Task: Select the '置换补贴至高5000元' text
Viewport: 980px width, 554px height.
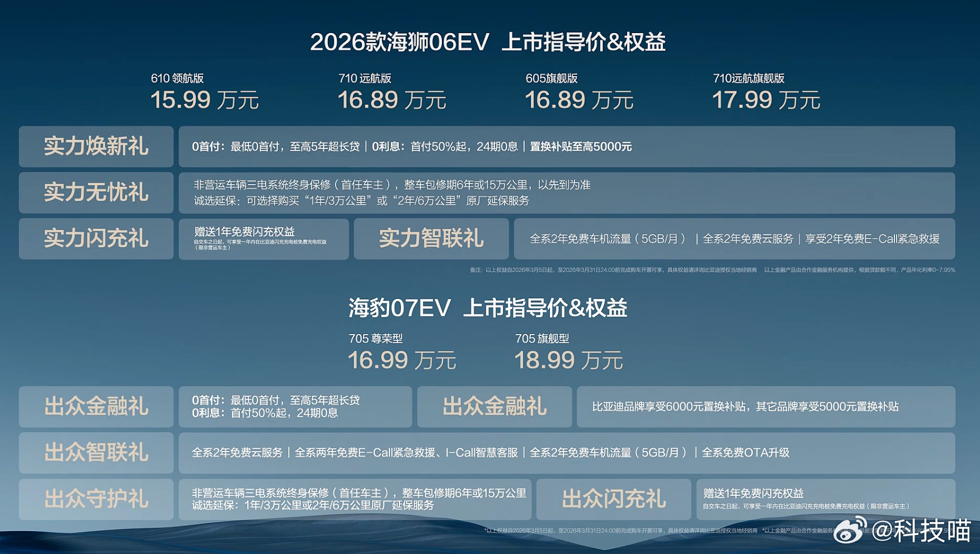Action: pyautogui.click(x=581, y=147)
